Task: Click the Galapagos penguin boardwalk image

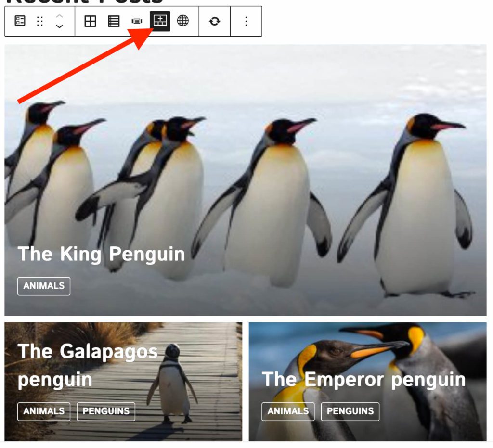Action: (x=123, y=382)
